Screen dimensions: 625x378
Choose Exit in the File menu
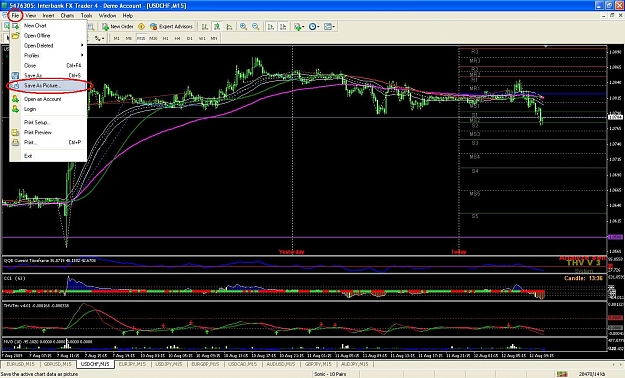click(48, 156)
